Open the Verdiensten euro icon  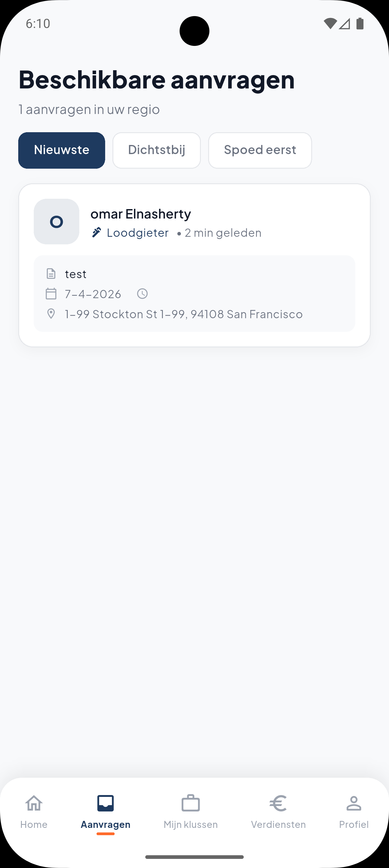pos(278,804)
